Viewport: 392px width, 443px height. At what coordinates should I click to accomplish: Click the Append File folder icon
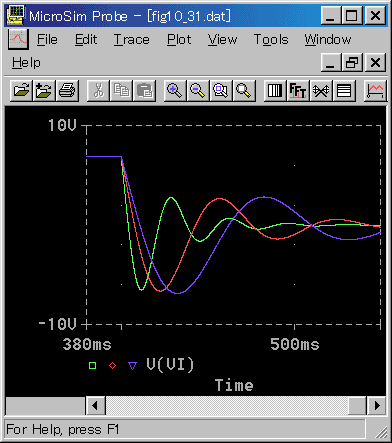[44, 90]
